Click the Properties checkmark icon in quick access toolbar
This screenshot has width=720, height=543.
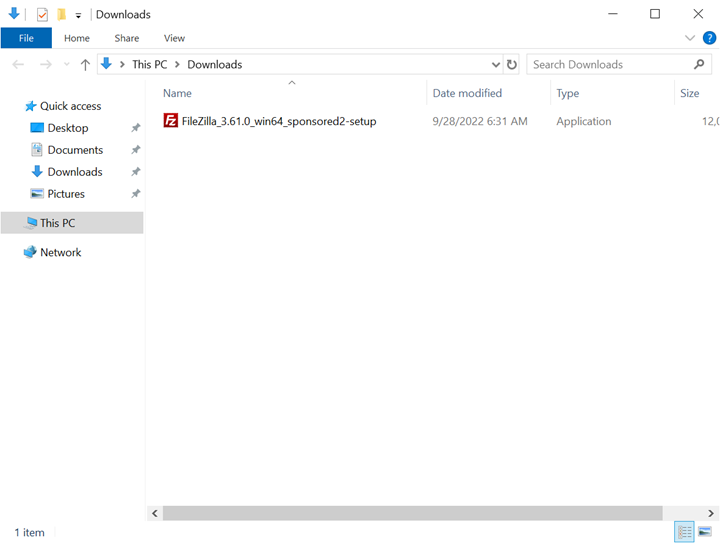point(42,15)
